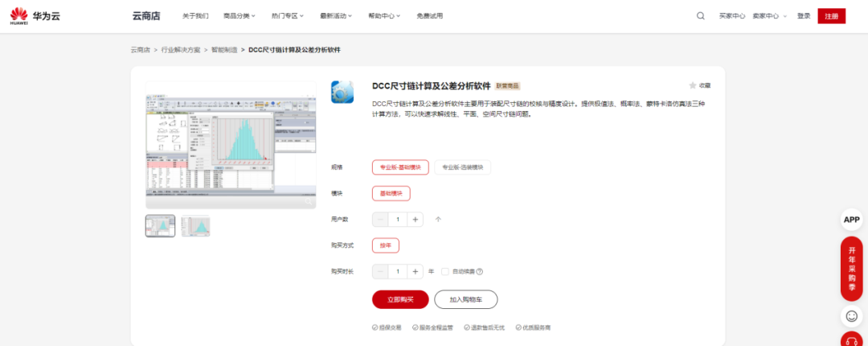The image size is (868, 346).
Task: Click the 购买时长 number input field
Action: coord(398,272)
